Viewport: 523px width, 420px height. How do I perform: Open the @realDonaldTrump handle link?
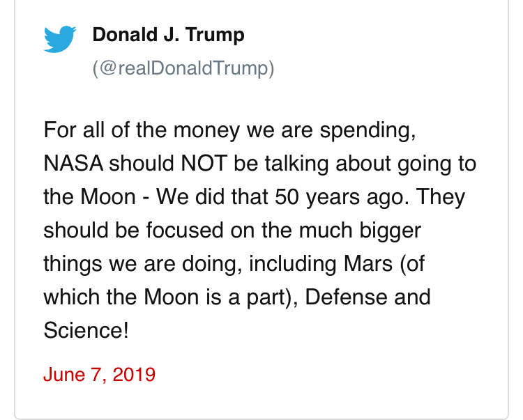(x=183, y=68)
